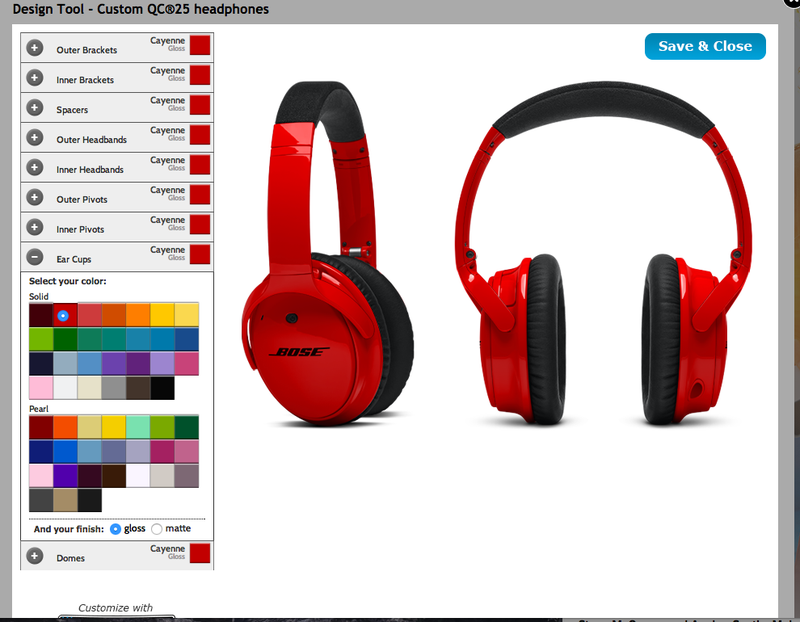Screen dimensions: 800x622
Task: Click the Inner Headbands Cayenne color chip
Action: point(200,165)
